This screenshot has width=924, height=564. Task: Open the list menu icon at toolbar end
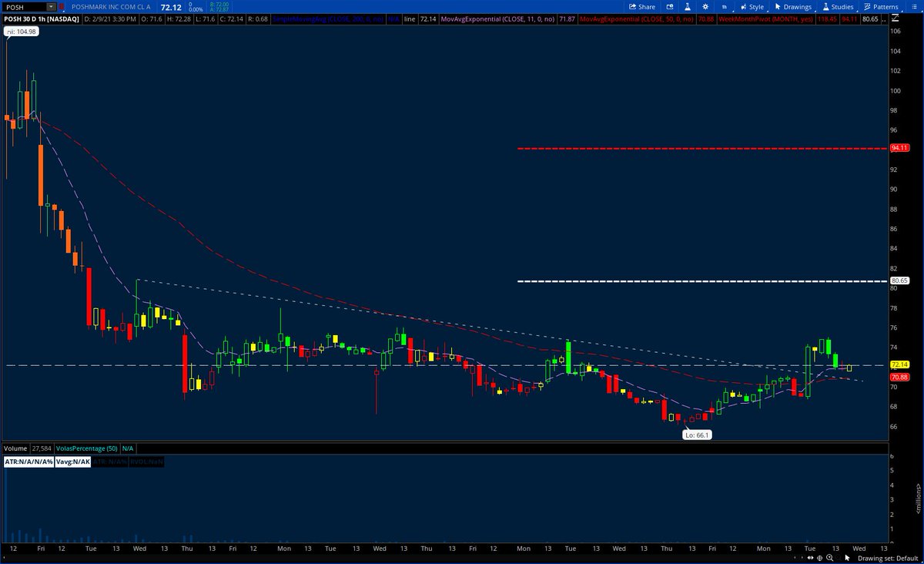click(913, 7)
